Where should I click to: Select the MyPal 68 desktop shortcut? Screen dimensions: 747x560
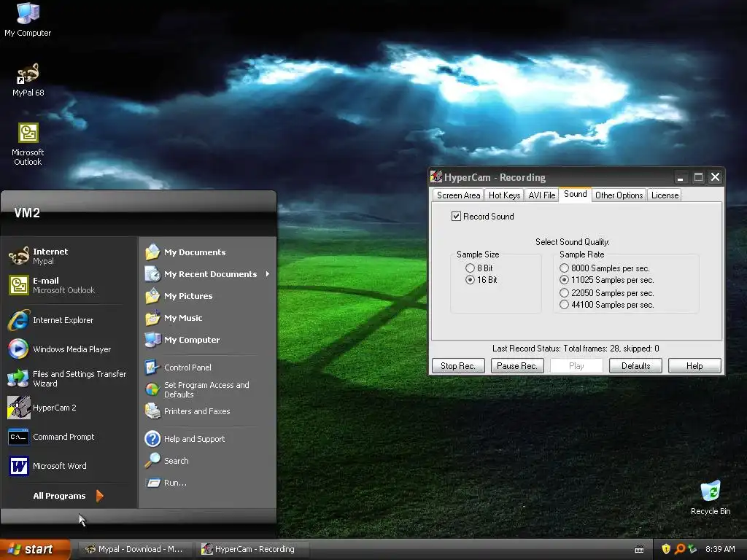[28, 80]
